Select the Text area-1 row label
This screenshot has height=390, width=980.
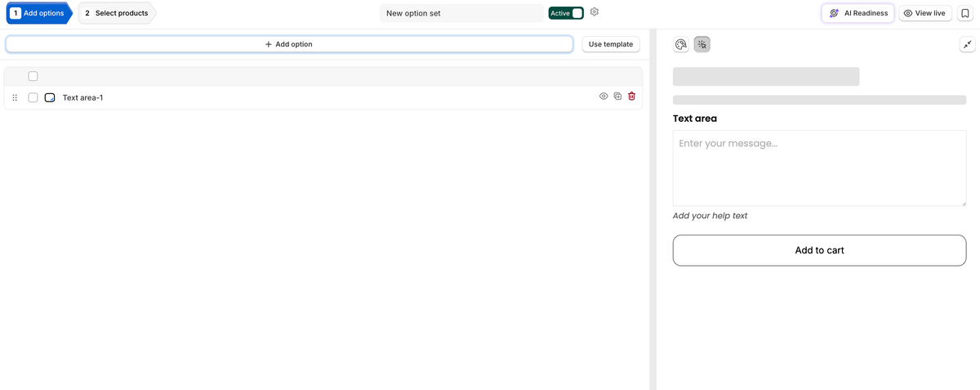point(82,97)
